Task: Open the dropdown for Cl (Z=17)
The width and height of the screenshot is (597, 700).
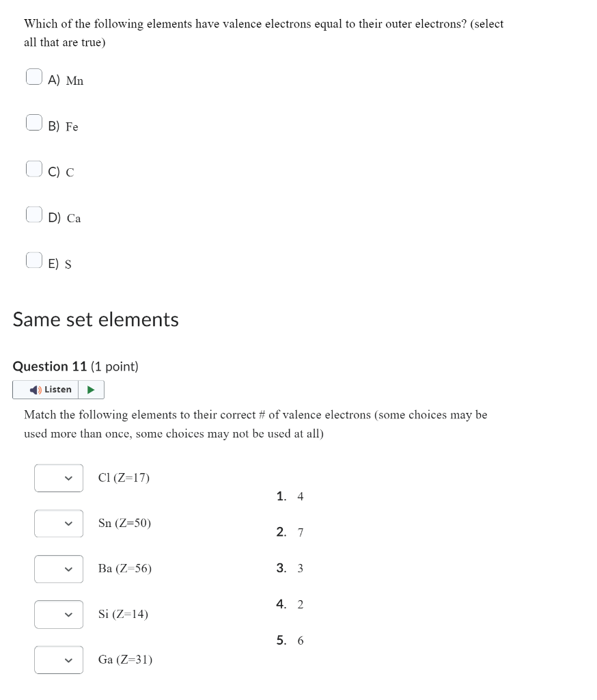Action: [x=58, y=478]
